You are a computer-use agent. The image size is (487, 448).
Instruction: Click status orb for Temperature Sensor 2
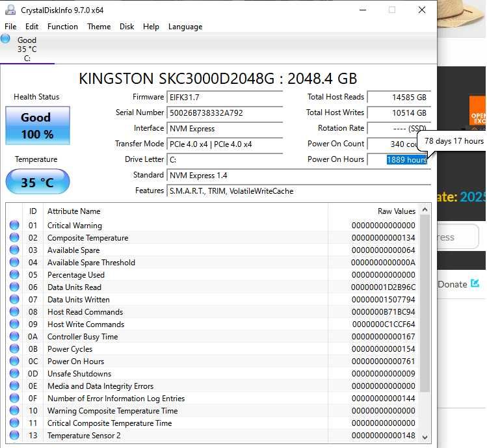coord(14,435)
